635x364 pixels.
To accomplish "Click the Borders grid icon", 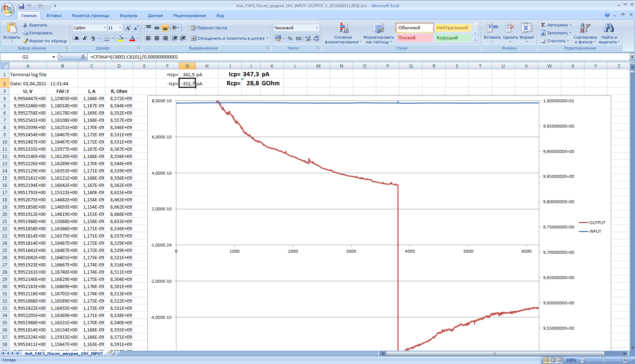I will point(107,38).
